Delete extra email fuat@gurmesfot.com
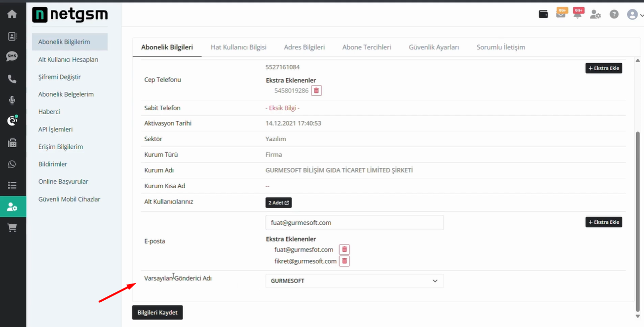 coord(344,249)
